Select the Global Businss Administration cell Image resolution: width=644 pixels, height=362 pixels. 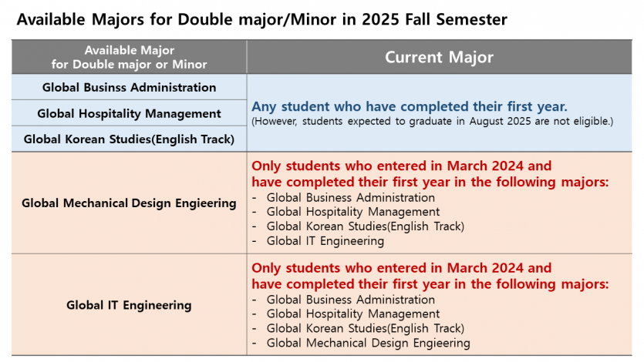129,87
